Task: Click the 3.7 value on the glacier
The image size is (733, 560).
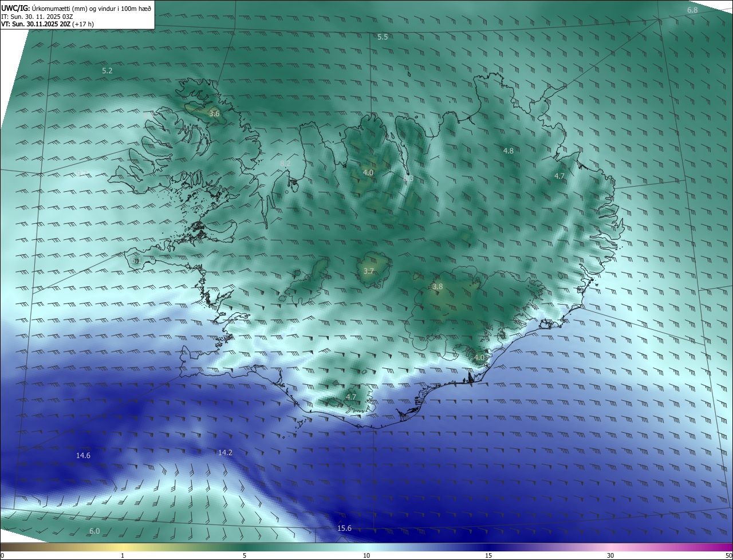Action: tap(369, 271)
